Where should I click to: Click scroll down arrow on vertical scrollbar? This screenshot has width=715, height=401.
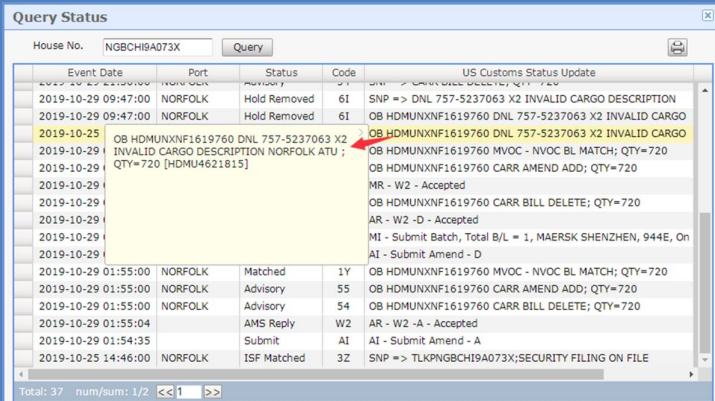pyautogui.click(x=704, y=360)
